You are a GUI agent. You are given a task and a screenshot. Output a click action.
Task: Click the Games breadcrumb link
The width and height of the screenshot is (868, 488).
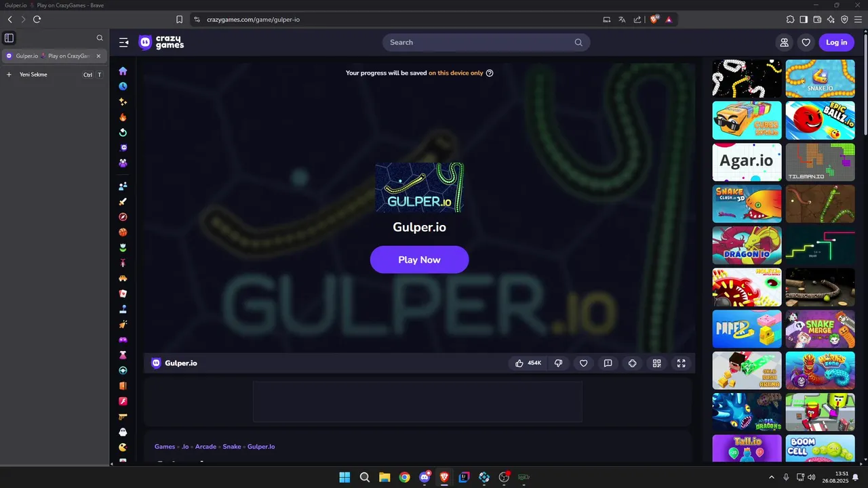click(165, 447)
